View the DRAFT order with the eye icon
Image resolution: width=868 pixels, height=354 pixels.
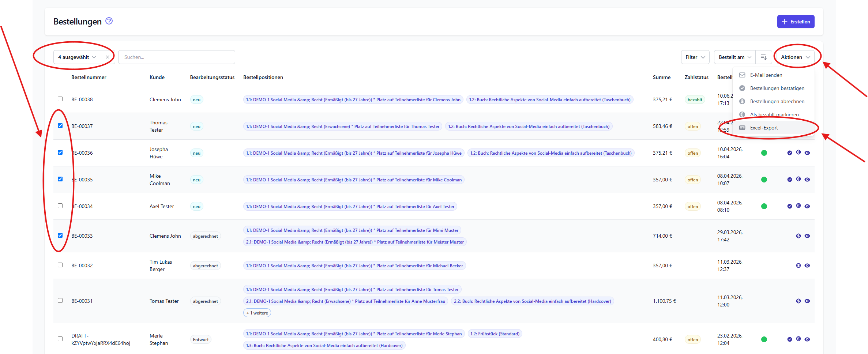pyautogui.click(x=807, y=339)
